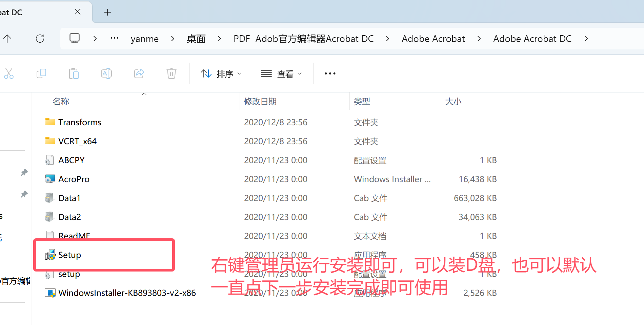Click the 2,526 KB size cell
The image size is (644, 325).
click(480, 293)
